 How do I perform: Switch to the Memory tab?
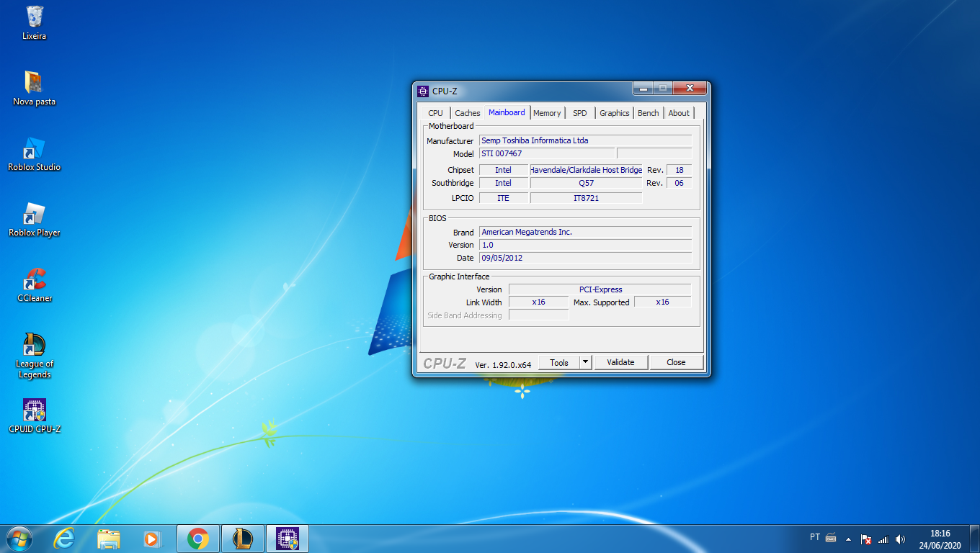(547, 113)
